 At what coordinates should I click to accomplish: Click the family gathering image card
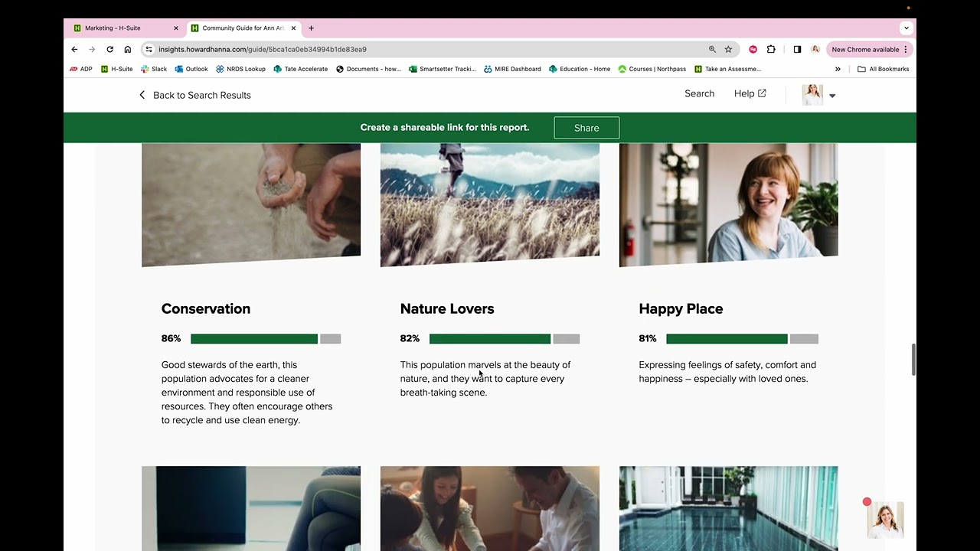tap(490, 508)
